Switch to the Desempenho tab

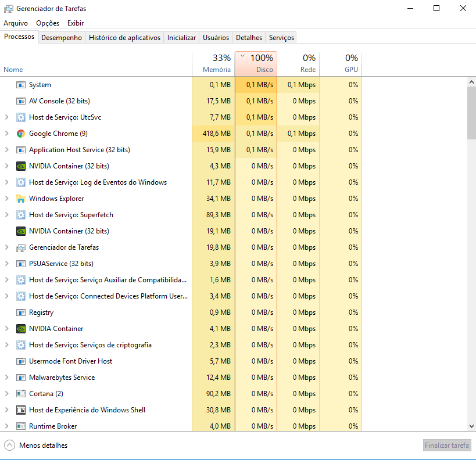point(62,38)
